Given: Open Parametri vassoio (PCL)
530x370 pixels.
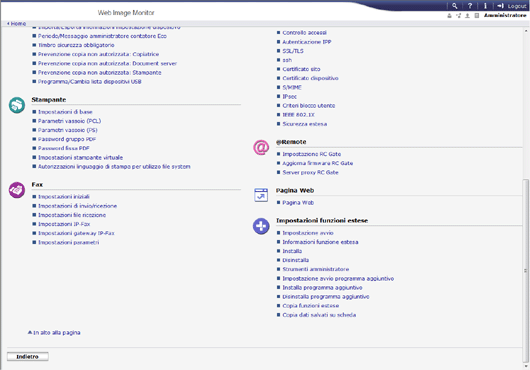Looking at the screenshot, I should (x=69, y=121).
